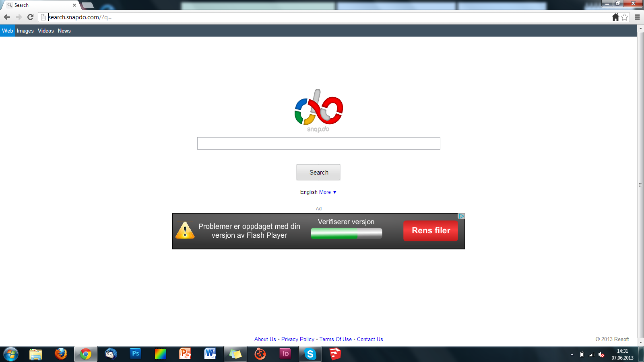644x362 pixels.
Task: Go back with the browser back arrow
Action: [x=7, y=17]
